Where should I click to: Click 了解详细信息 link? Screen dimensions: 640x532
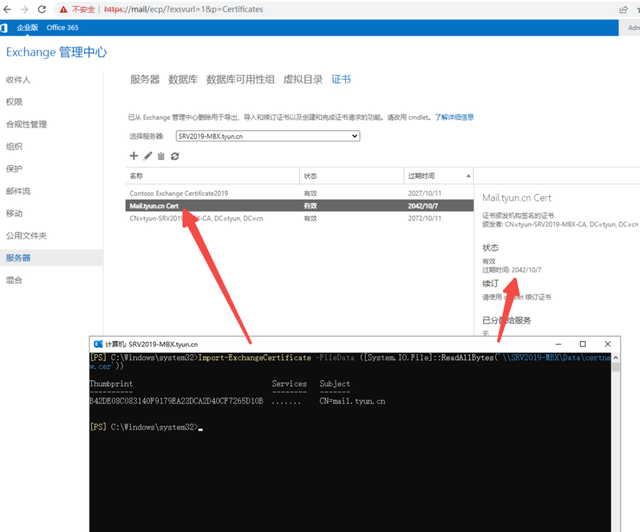click(454, 117)
